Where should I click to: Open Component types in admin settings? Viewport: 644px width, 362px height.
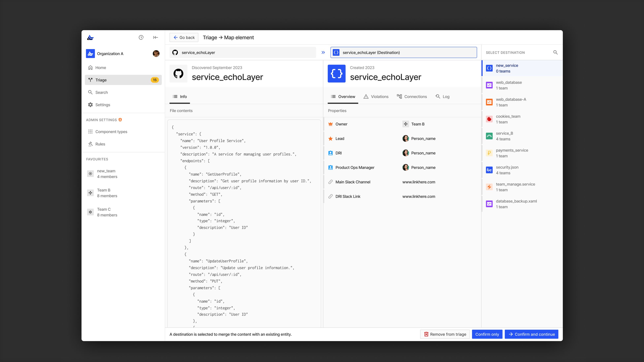coord(111,132)
